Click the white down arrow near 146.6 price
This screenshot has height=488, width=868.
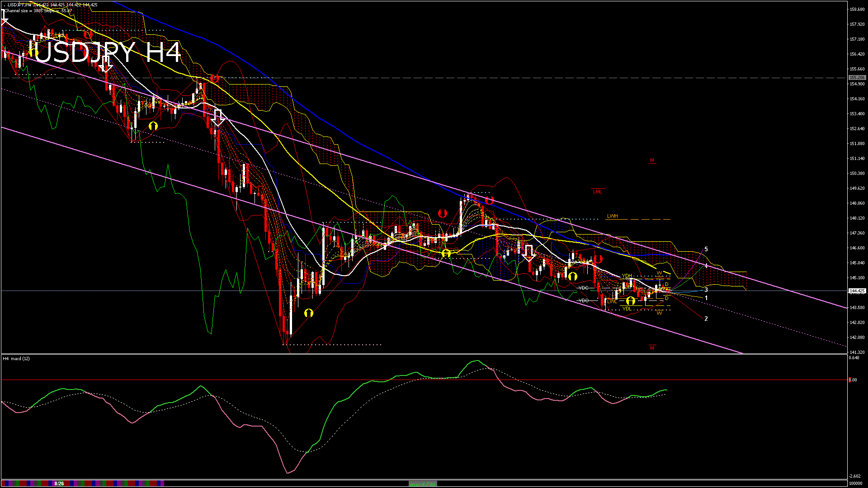528,253
